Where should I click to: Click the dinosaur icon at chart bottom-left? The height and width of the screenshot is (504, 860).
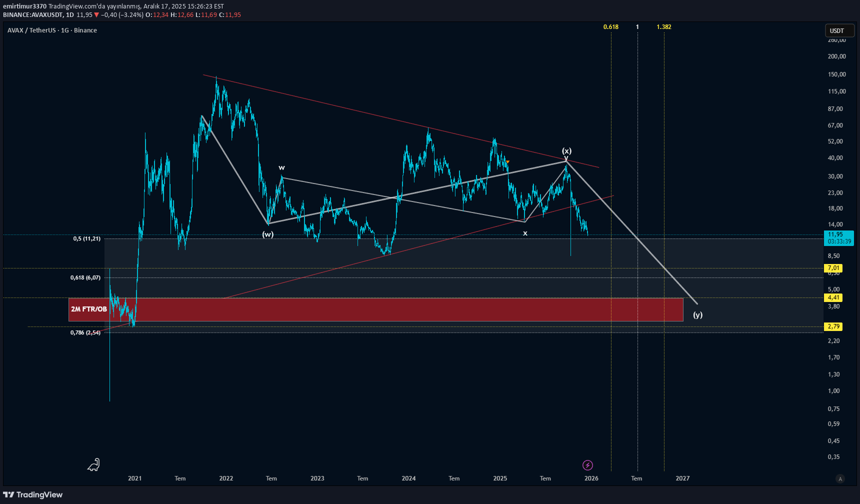click(94, 465)
